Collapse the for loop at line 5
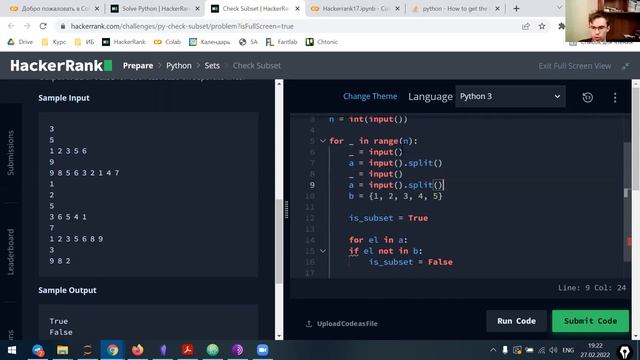 322,141
